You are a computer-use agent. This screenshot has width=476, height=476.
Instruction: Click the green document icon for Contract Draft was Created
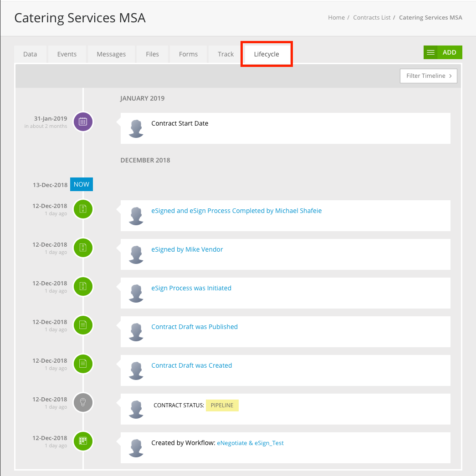coord(83,364)
